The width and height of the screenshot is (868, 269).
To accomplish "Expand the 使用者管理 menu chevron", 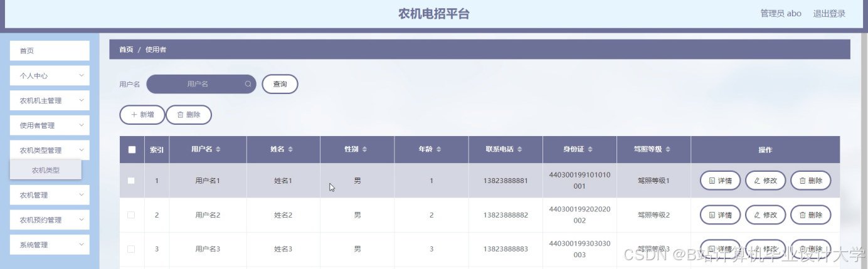I will click(82, 125).
